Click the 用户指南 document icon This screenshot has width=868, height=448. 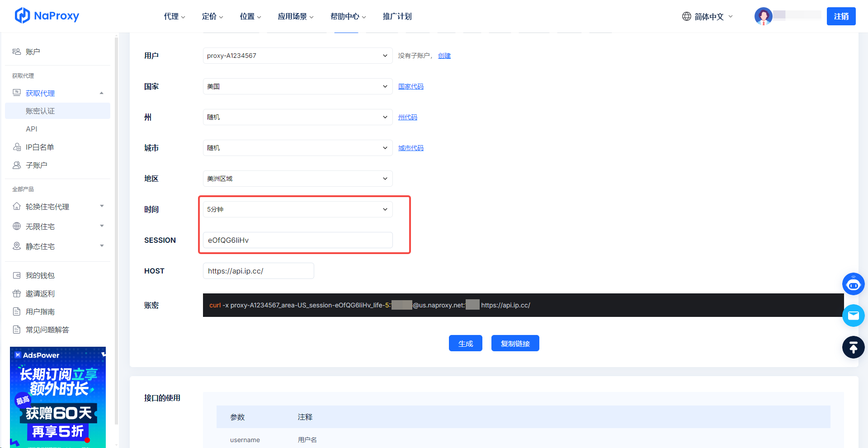[x=17, y=311]
